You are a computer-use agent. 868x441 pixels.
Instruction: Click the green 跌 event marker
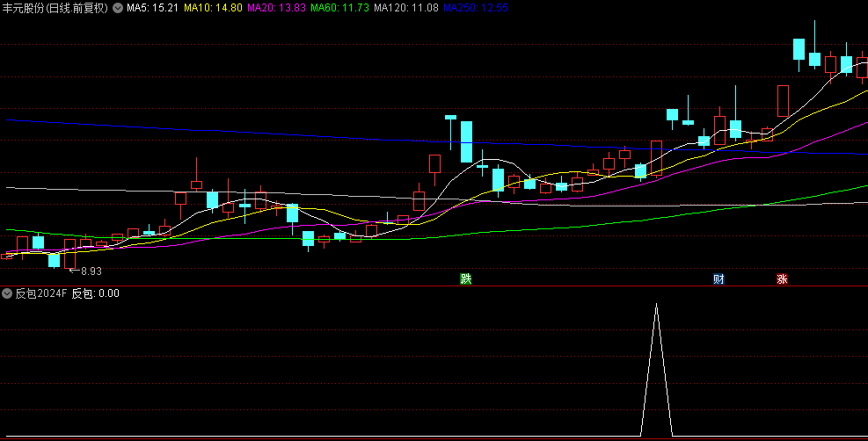pyautogui.click(x=466, y=279)
